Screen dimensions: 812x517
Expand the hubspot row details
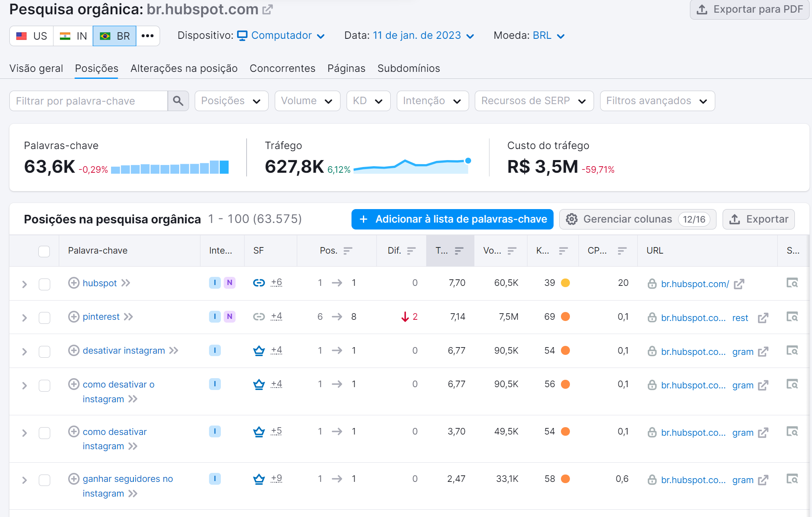(x=24, y=284)
